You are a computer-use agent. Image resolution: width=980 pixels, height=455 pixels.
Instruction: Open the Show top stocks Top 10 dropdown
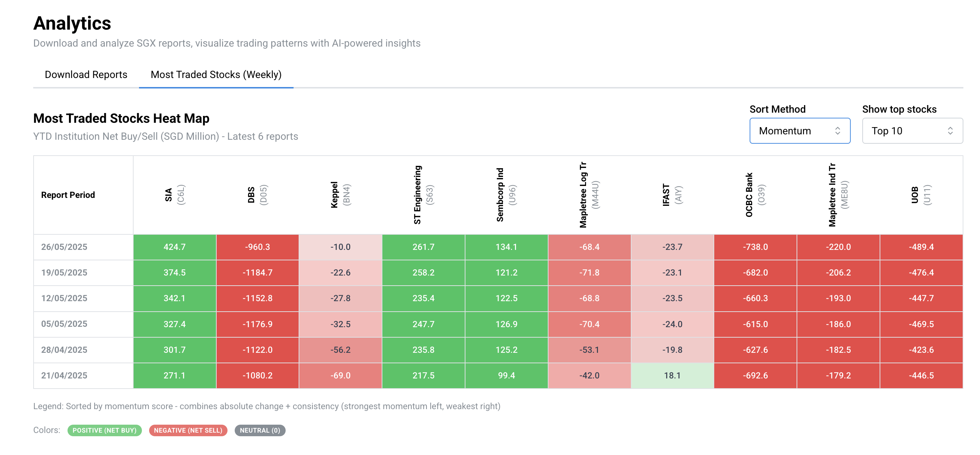point(912,131)
